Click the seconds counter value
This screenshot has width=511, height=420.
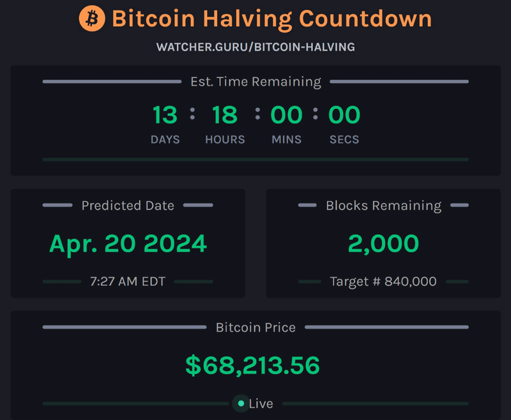(344, 116)
